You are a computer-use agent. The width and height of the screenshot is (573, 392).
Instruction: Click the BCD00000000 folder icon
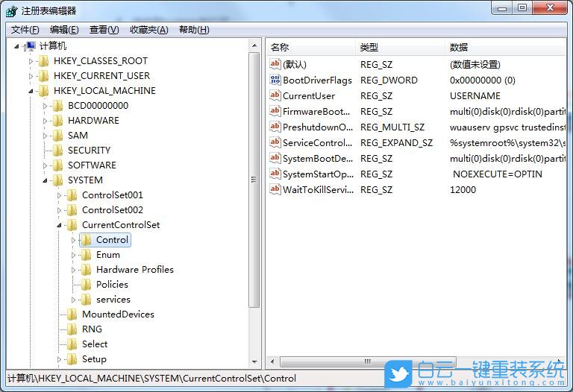click(x=57, y=106)
